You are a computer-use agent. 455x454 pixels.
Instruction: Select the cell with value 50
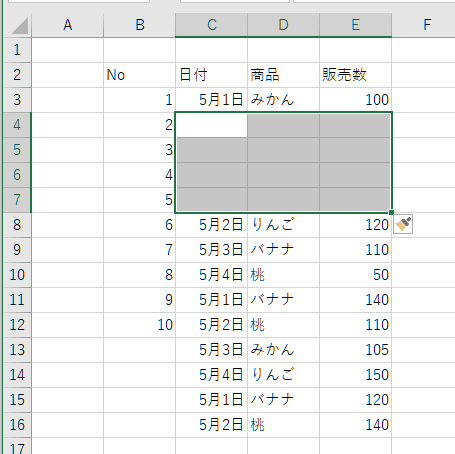(x=355, y=275)
